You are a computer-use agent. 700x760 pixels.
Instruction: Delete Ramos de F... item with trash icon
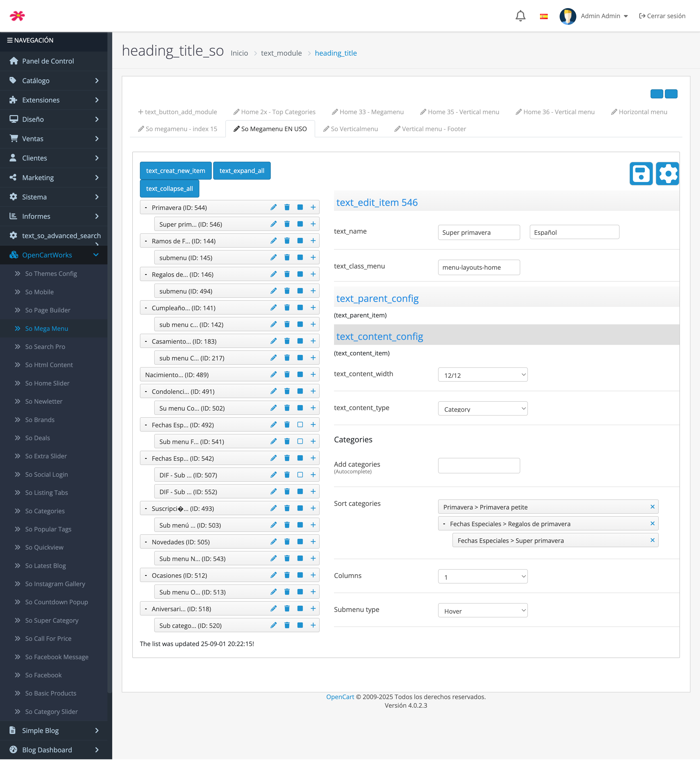pos(287,241)
